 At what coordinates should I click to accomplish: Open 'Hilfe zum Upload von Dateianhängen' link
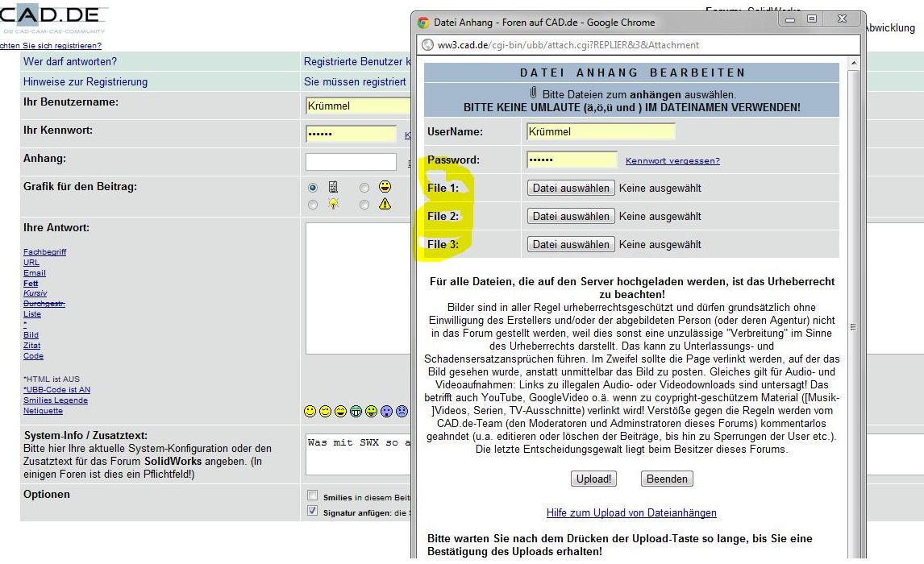point(631,512)
